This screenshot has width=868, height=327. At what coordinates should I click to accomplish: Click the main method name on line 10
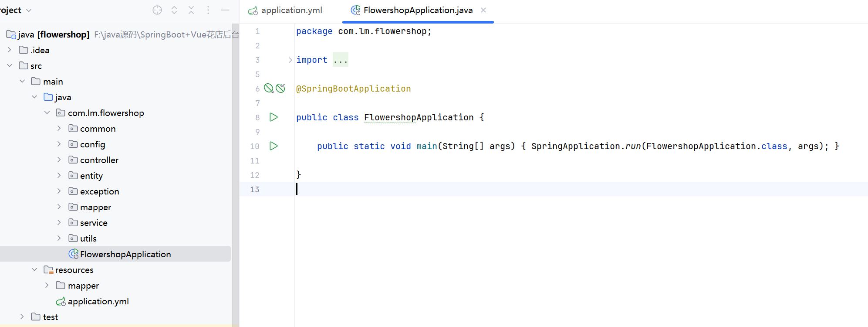(x=427, y=146)
